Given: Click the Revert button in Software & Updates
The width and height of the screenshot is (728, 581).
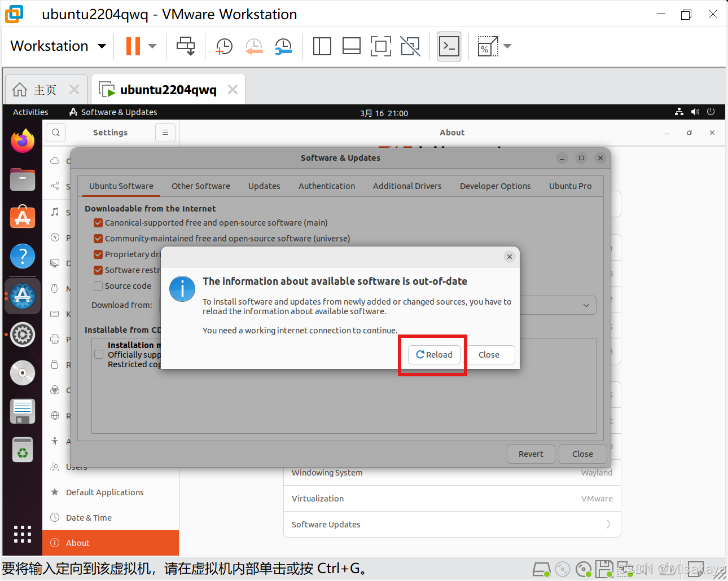Looking at the screenshot, I should pos(530,454).
